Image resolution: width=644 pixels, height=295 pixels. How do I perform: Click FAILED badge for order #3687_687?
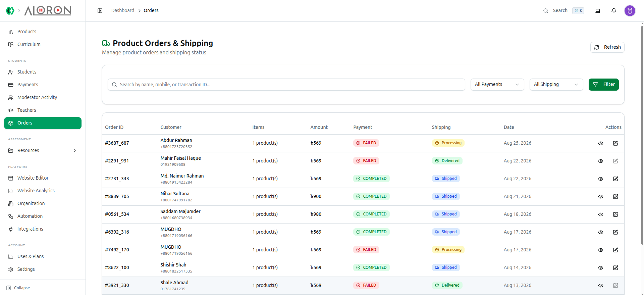point(366,143)
